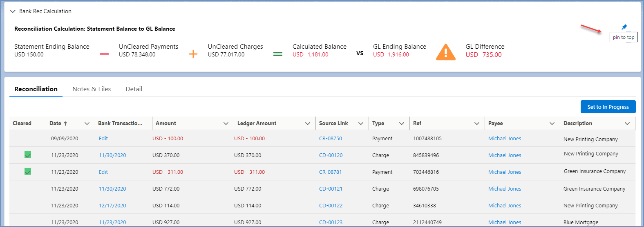Uncheck Cleared box for CR-08781 payment

[28, 171]
